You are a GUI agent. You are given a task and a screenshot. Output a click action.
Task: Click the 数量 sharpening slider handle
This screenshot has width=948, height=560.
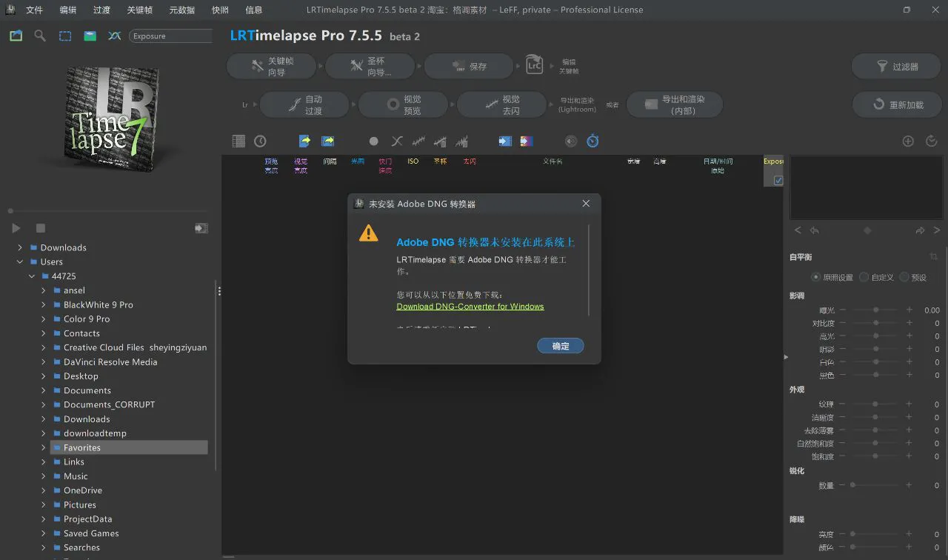(x=852, y=485)
